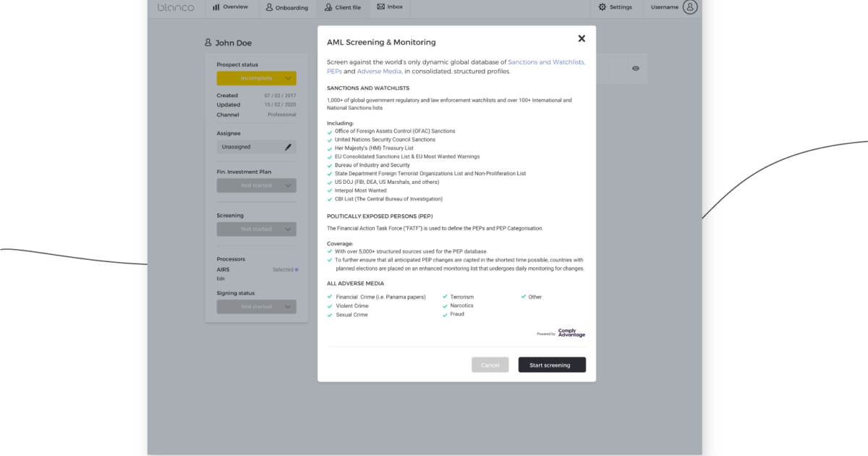Click the CBI List text
Image resolution: width=868 pixels, height=456 pixels.
[388, 199]
